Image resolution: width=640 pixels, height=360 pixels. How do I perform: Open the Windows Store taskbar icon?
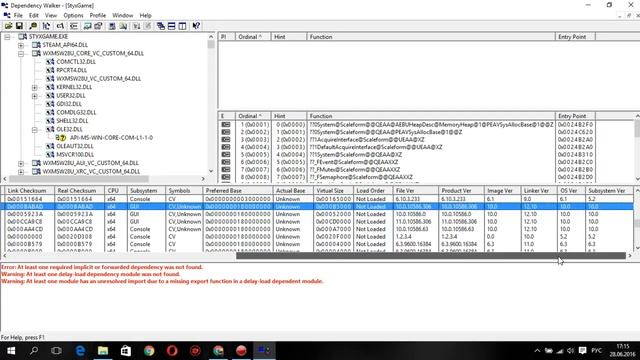[126, 351]
